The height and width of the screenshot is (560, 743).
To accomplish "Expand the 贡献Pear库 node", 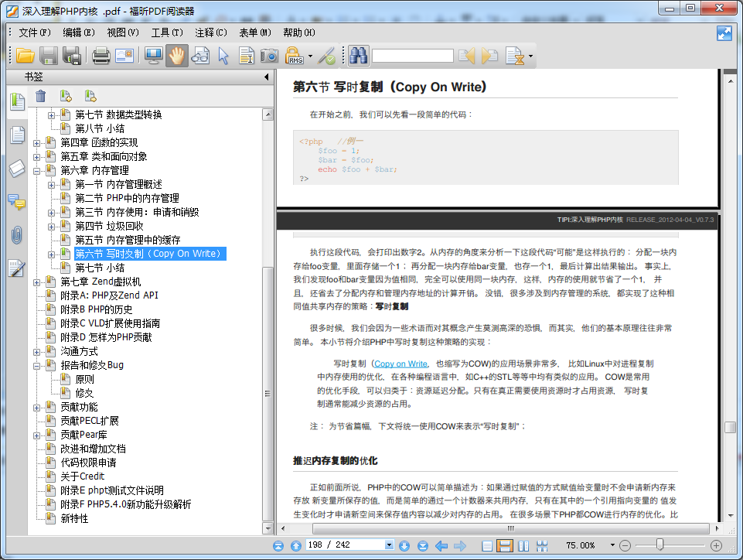I will pos(36,435).
